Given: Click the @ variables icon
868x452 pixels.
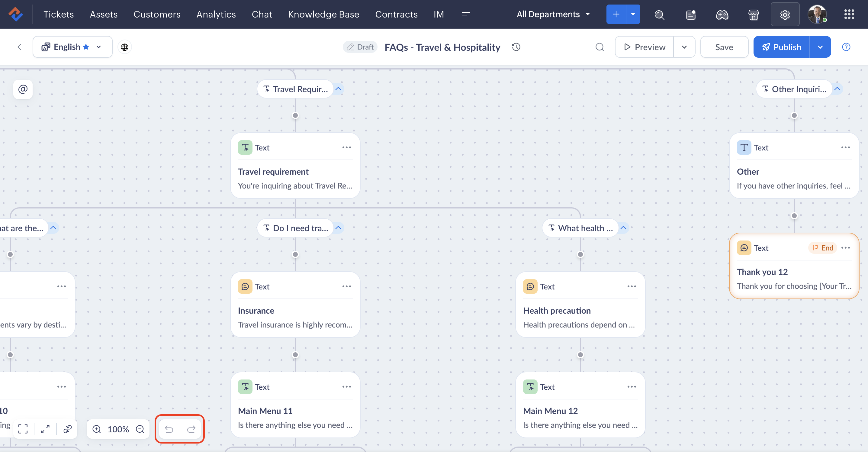Looking at the screenshot, I should (23, 89).
